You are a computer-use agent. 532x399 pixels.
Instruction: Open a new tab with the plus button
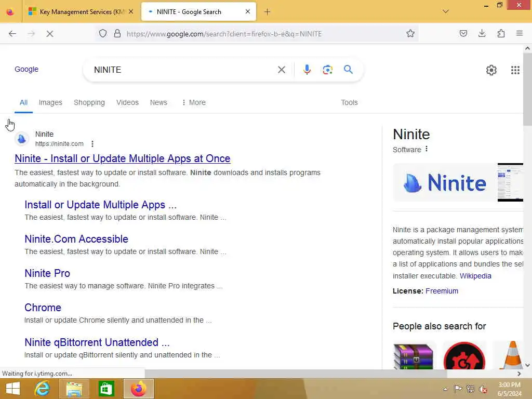[x=268, y=12]
